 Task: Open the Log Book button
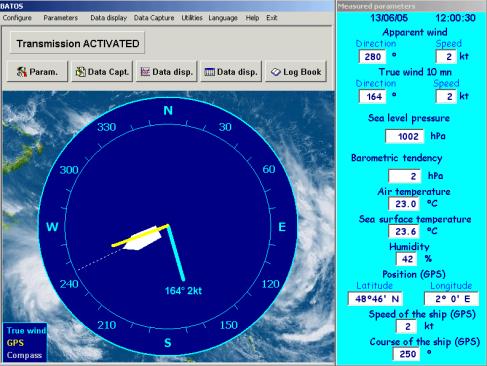296,72
